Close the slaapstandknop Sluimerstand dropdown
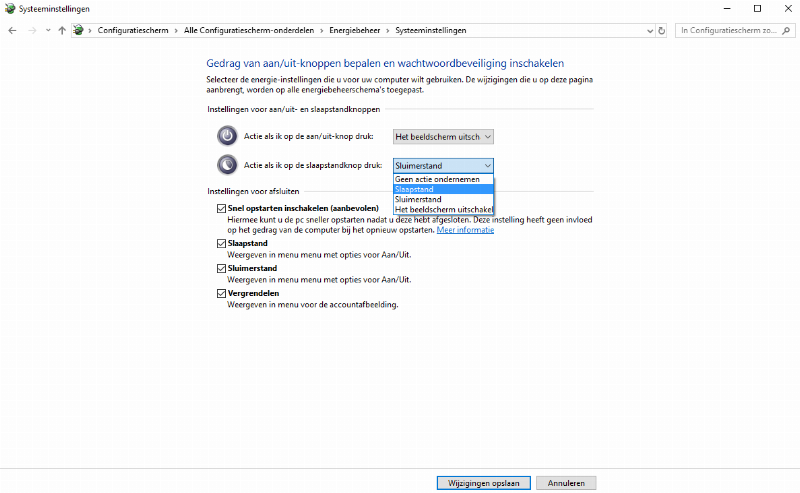The width and height of the screenshot is (800, 493). point(443,166)
